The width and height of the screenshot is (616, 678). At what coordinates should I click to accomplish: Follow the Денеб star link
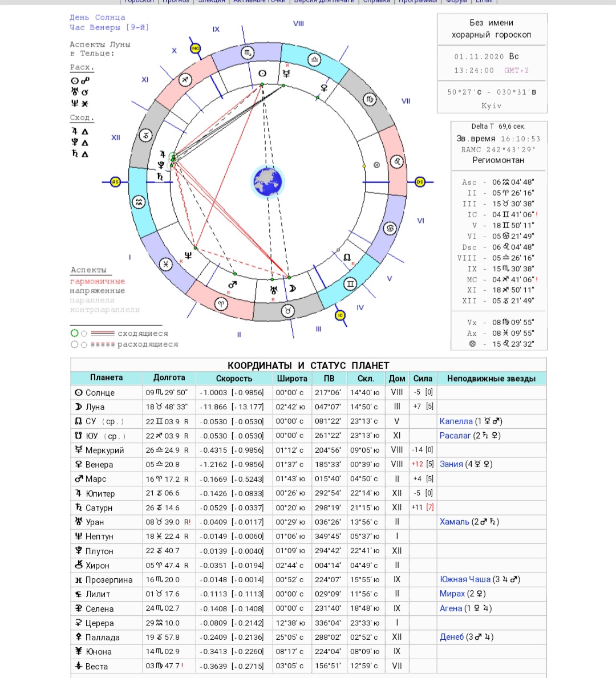452,637
